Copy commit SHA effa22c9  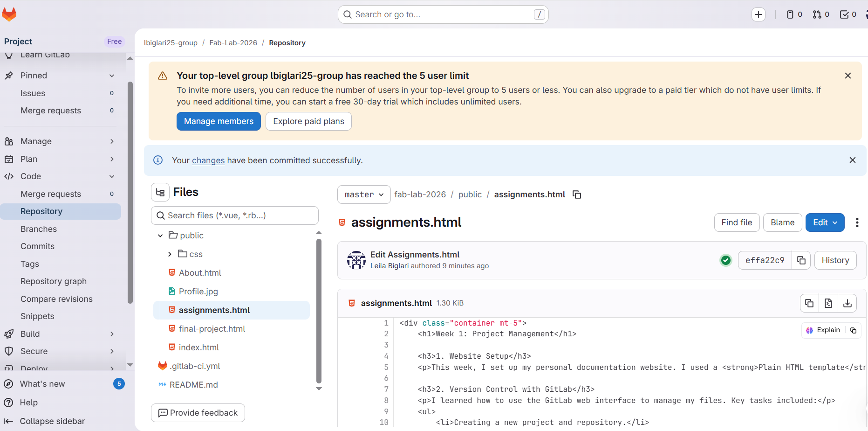tap(801, 260)
